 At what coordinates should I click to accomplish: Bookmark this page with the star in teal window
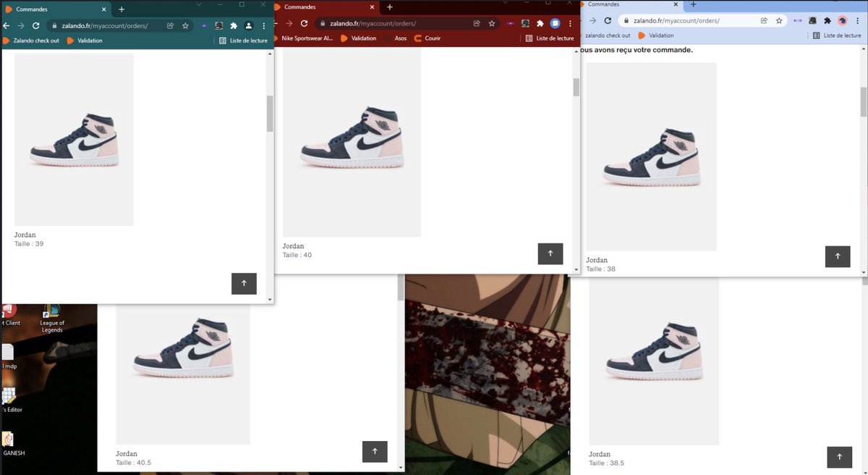point(185,25)
